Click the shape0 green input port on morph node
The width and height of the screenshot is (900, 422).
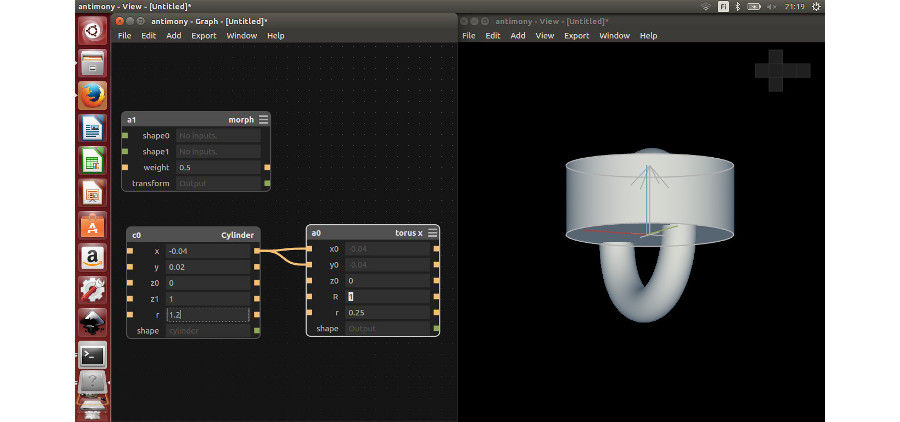[125, 135]
